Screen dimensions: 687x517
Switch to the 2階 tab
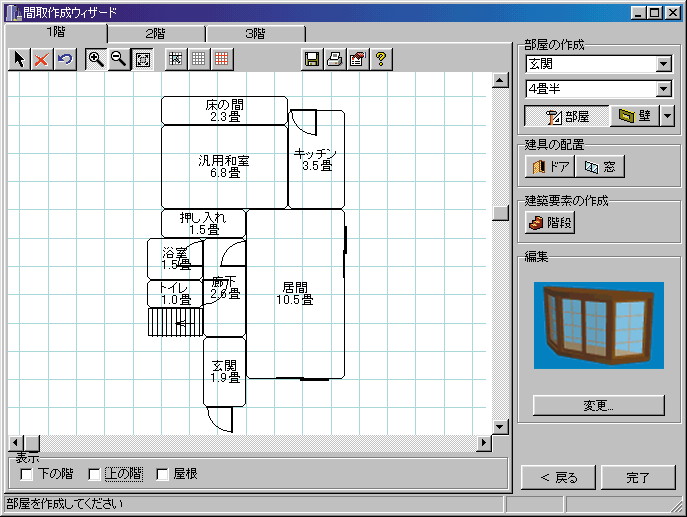tap(155, 34)
